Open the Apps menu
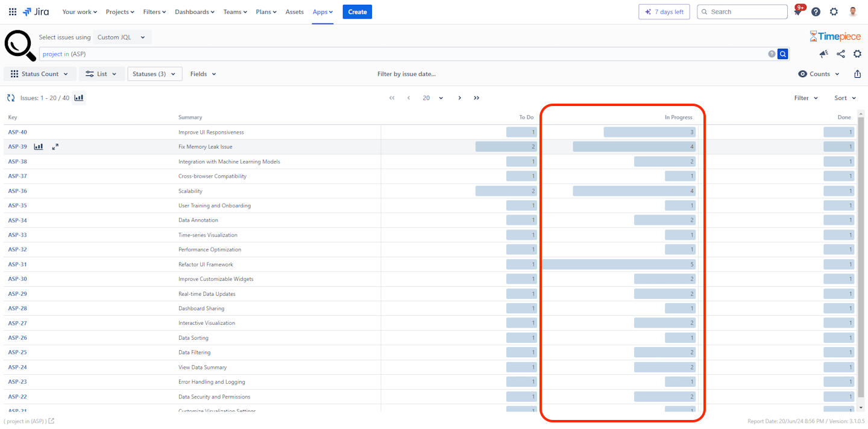This screenshot has height=429, width=868. 322,11
